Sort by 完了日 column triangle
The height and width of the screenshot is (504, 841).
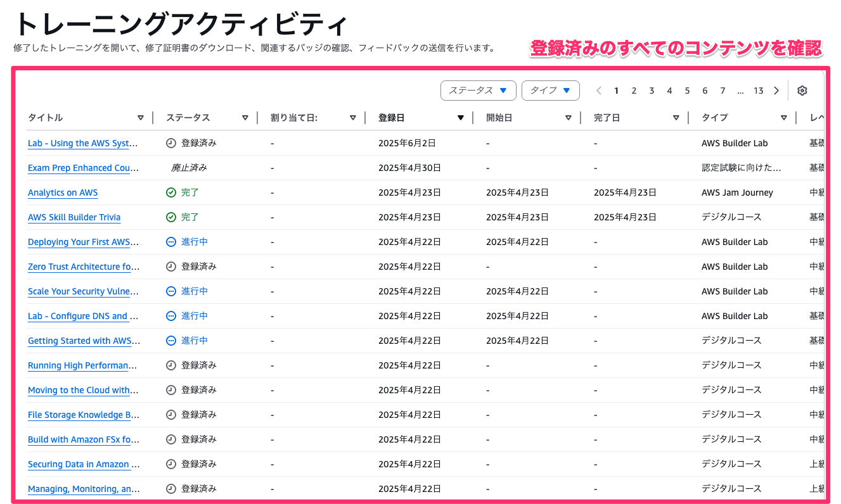tap(676, 118)
